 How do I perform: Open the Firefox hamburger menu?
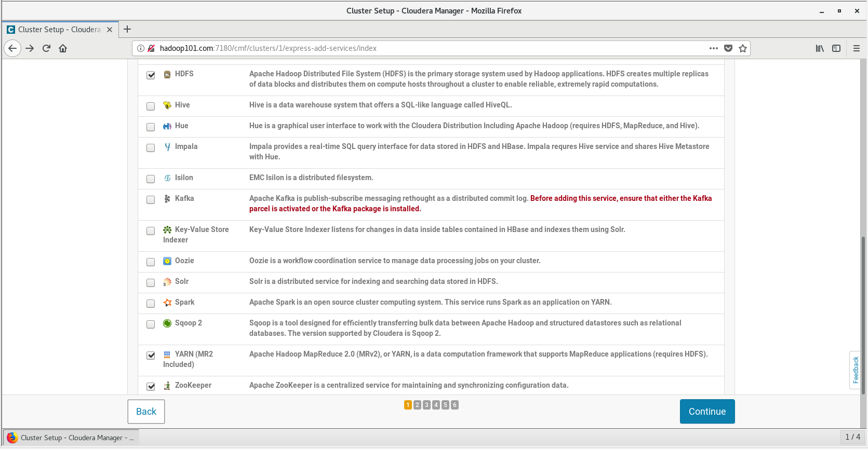(x=857, y=48)
